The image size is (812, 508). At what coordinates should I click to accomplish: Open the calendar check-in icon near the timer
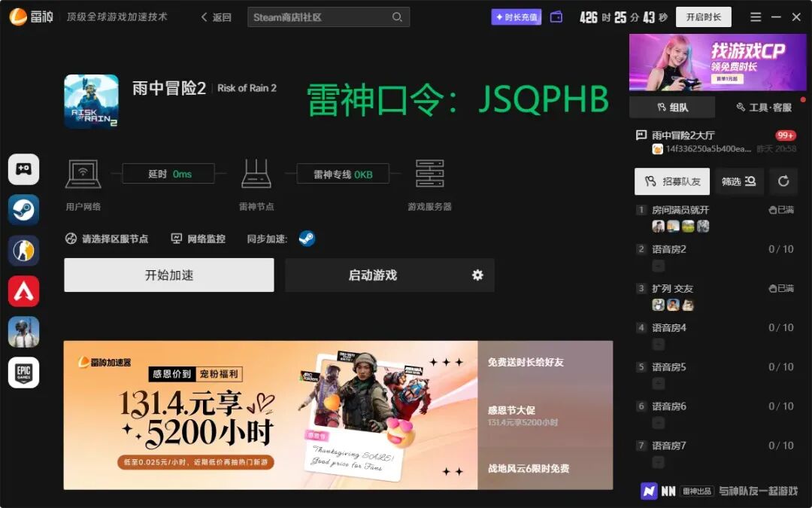point(556,16)
